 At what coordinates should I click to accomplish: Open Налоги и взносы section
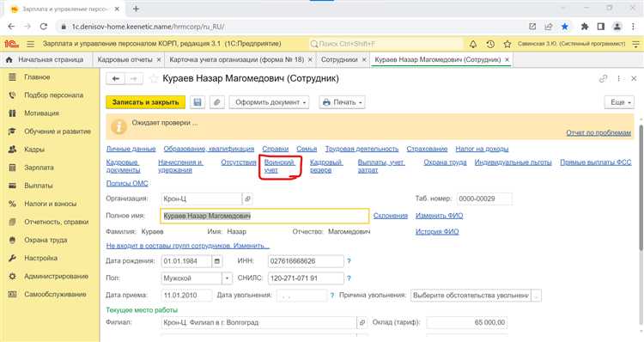50,204
